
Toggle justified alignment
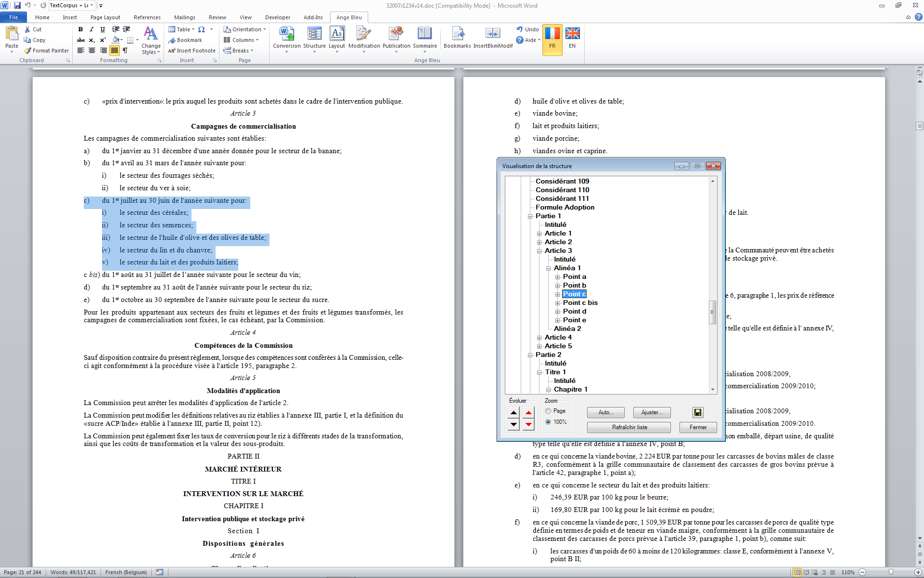114,51
